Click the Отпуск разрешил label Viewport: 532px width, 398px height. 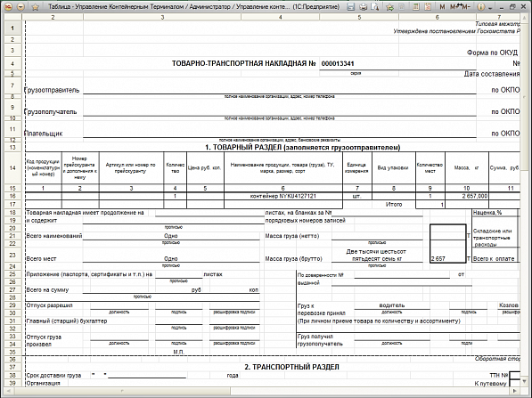click(x=50, y=305)
